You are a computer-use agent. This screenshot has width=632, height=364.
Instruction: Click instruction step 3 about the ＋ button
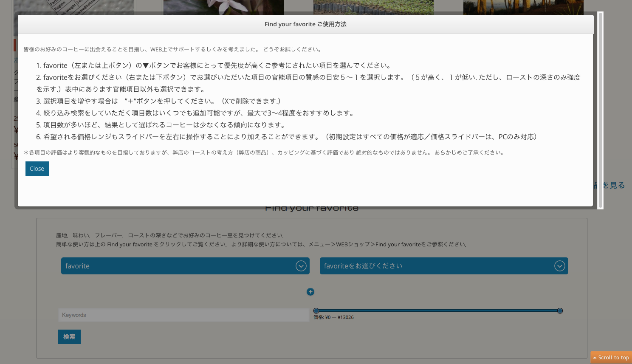click(158, 101)
